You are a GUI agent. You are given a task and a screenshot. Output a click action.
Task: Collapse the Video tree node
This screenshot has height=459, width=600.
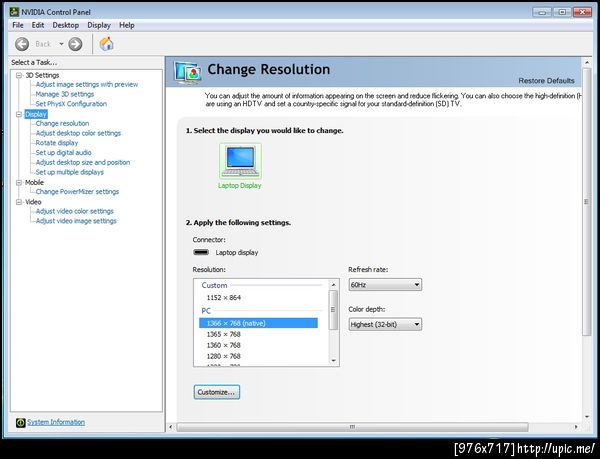click(x=19, y=202)
